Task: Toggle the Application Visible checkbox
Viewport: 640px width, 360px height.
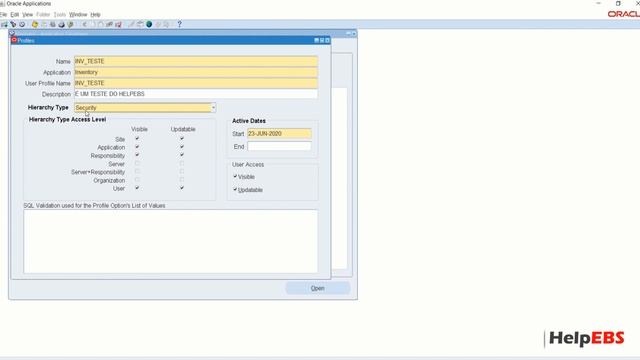Action: 137,147
